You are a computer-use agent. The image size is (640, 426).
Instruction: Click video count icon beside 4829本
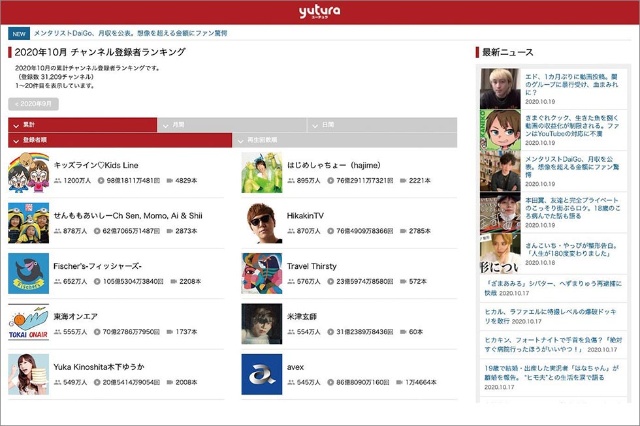click(170, 180)
